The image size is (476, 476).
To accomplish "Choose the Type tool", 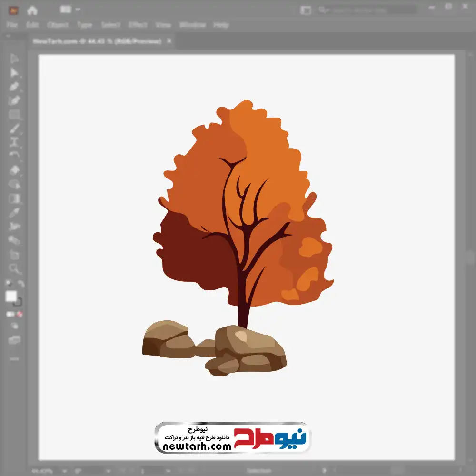I will [15, 142].
